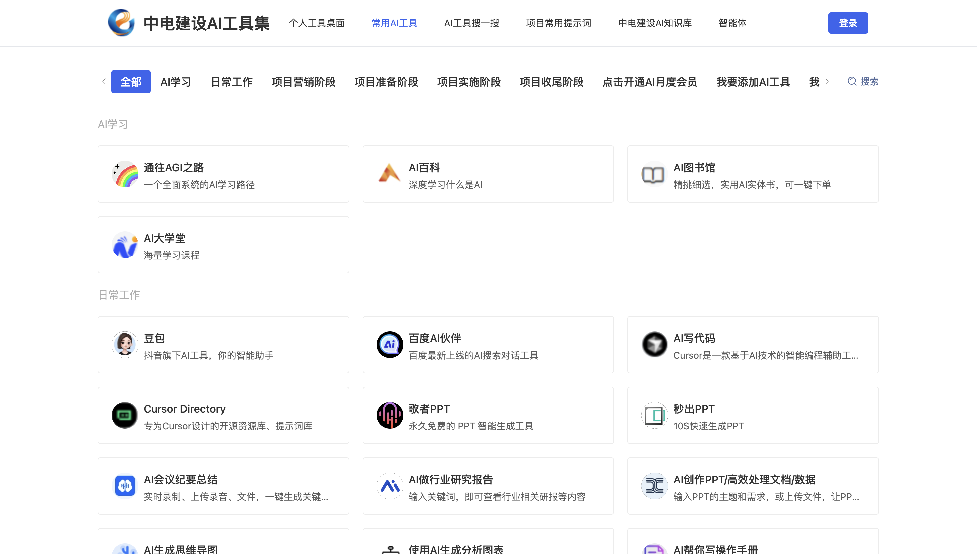Select the 全部 category tab
This screenshot has height=554, width=980.
click(x=131, y=82)
